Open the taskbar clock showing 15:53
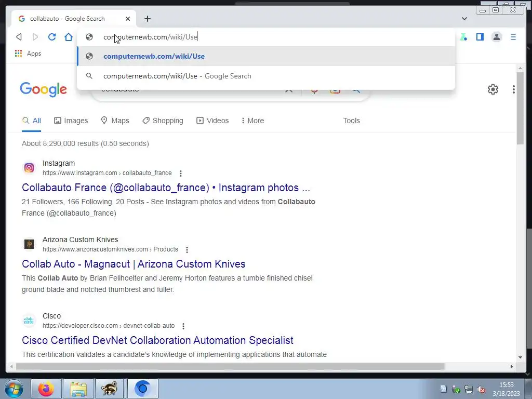This screenshot has height=399, width=532. [x=506, y=389]
